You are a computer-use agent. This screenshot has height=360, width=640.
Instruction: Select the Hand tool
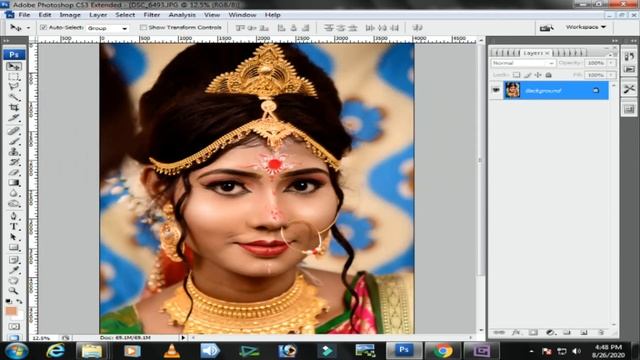(14, 280)
